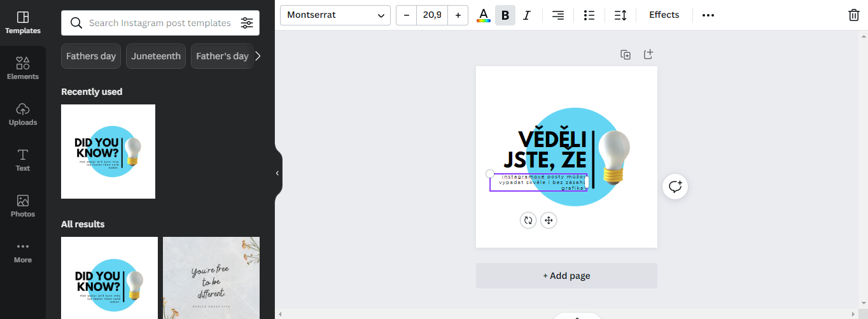The height and width of the screenshot is (319, 868).
Task: Click the horizontal scrollbar left arrow
Action: (x=279, y=315)
